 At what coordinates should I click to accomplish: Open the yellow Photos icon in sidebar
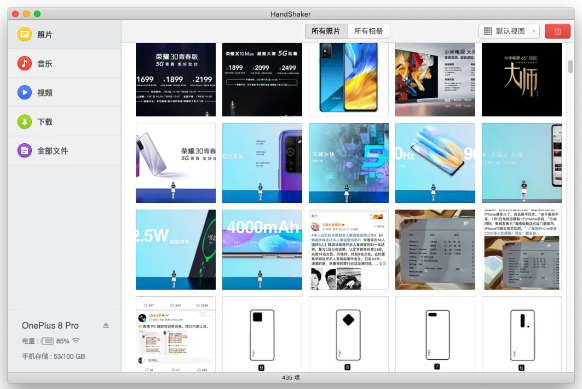(24, 34)
